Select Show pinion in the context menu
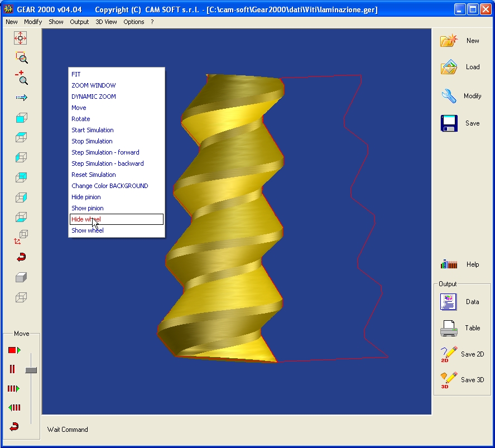The image size is (495, 448). point(117,208)
